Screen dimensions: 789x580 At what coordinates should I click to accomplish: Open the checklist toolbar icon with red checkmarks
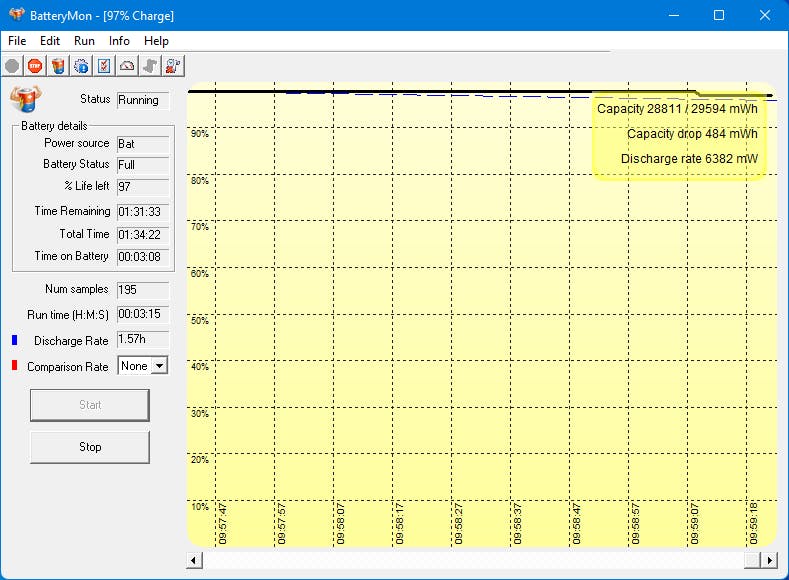(x=104, y=66)
